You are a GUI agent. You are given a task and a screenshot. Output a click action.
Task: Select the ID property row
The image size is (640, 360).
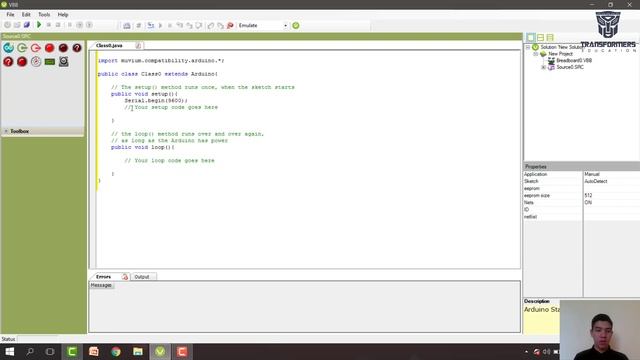click(x=581, y=209)
